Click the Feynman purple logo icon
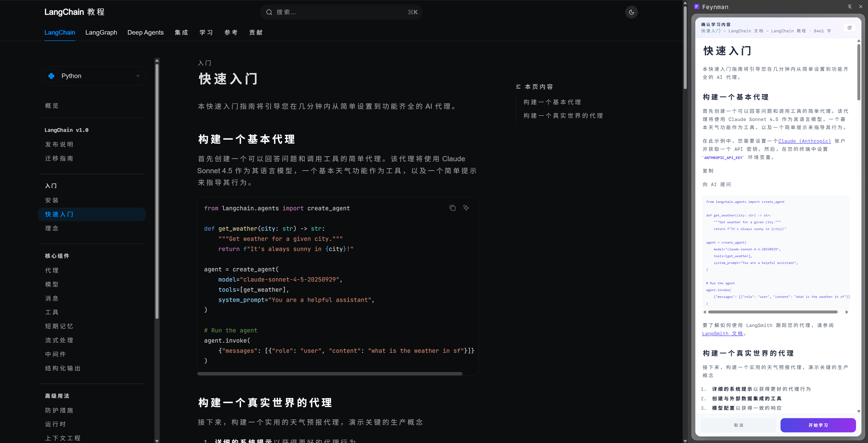The height and width of the screenshot is (443, 868). 696,7
